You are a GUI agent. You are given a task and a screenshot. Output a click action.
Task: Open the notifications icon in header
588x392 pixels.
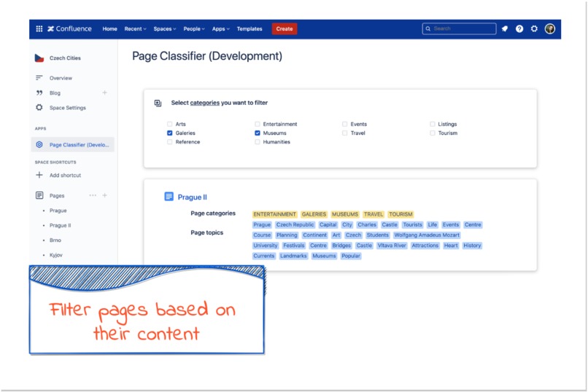505,29
